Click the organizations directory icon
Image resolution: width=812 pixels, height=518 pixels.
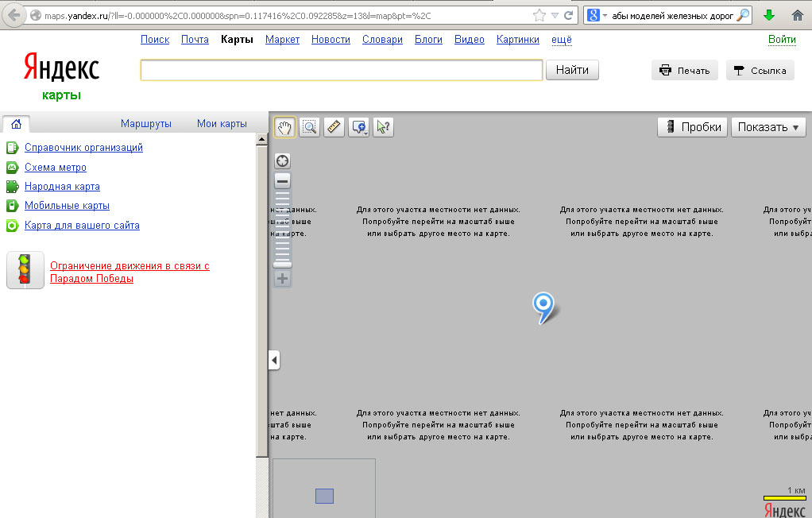pyautogui.click(x=12, y=148)
